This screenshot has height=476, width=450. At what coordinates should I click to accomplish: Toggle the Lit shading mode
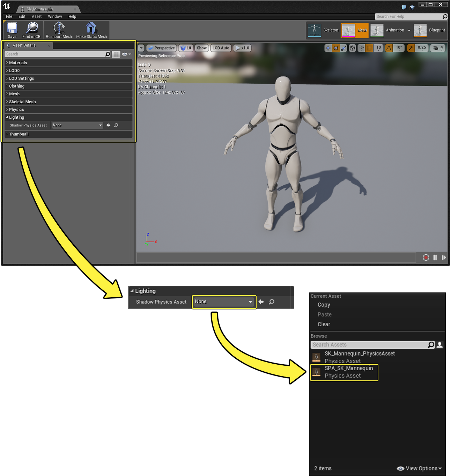point(185,48)
